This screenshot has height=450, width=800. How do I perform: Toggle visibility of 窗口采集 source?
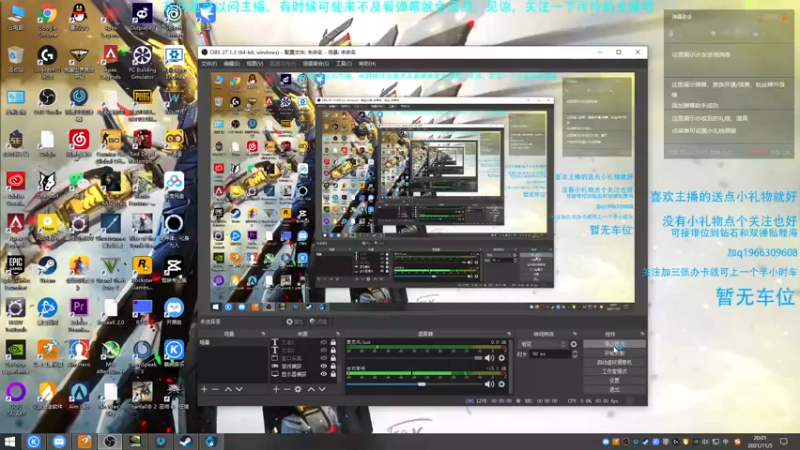323,358
